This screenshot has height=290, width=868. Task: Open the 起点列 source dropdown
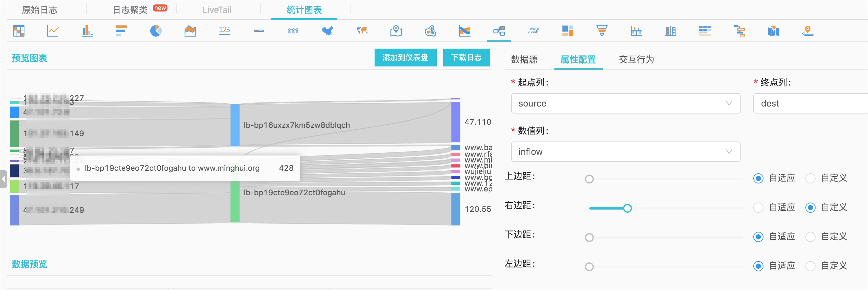click(x=625, y=104)
